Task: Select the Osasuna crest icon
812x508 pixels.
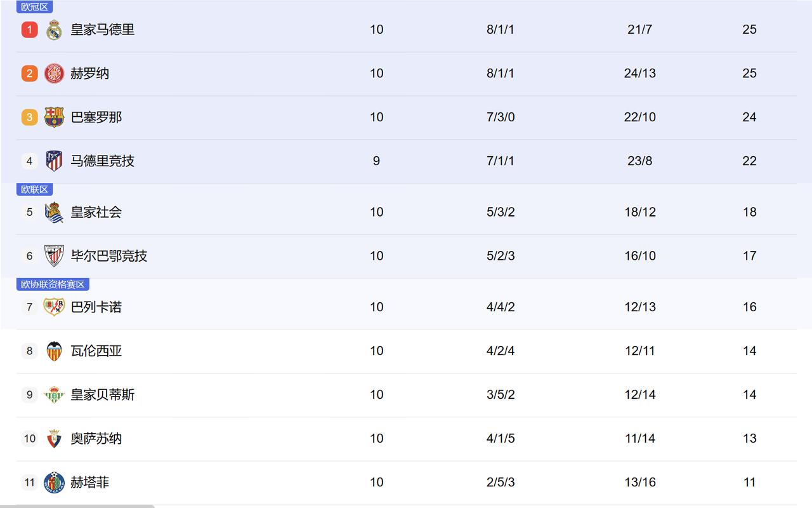Action: pyautogui.click(x=54, y=439)
